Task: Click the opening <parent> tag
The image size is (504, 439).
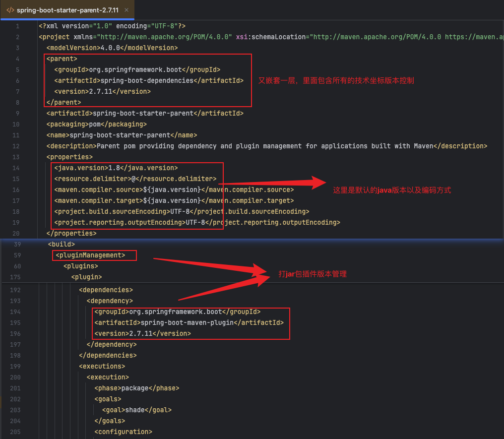Action: (x=62, y=59)
